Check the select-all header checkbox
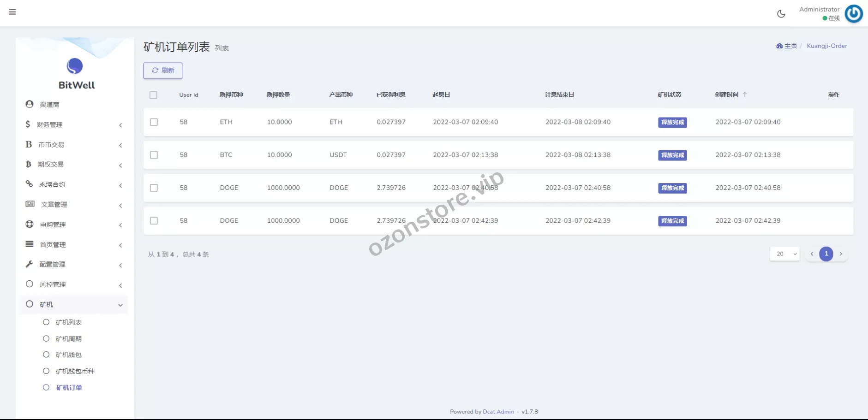The width and height of the screenshot is (868, 420). coord(154,95)
